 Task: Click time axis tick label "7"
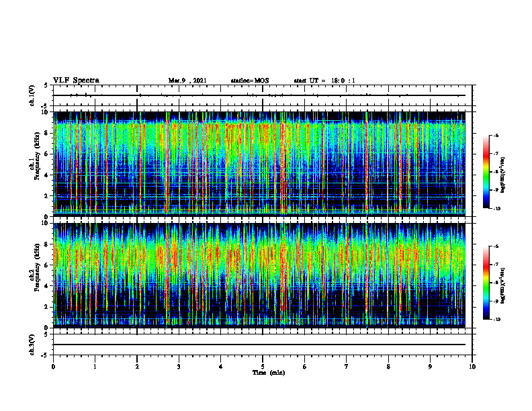tap(347, 367)
